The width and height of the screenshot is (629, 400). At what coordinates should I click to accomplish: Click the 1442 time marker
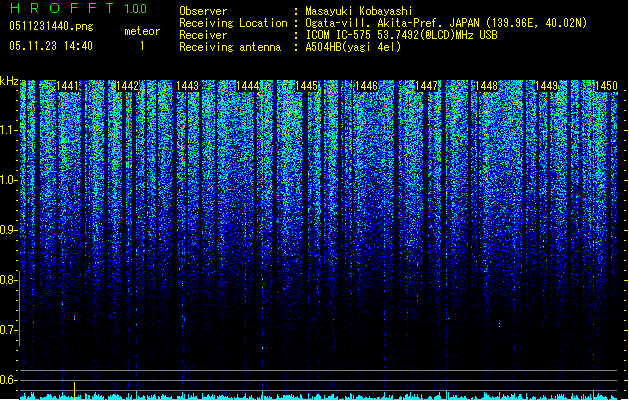(x=128, y=86)
